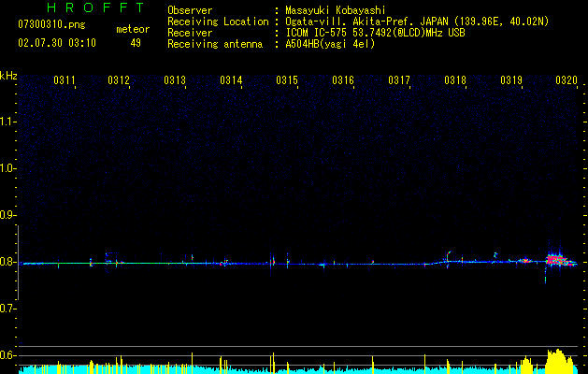Click the Receiver field label
This screenshot has height=374, width=588.
coord(190,33)
